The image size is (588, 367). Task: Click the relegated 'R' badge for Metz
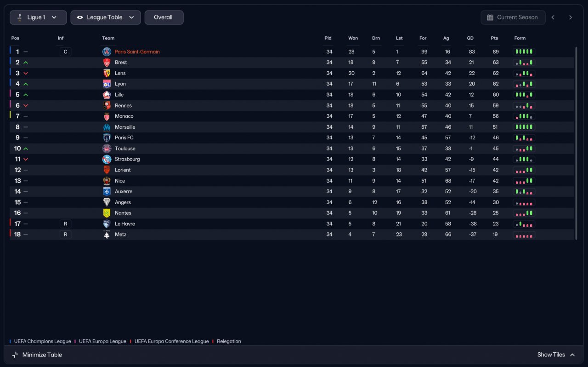(x=65, y=235)
